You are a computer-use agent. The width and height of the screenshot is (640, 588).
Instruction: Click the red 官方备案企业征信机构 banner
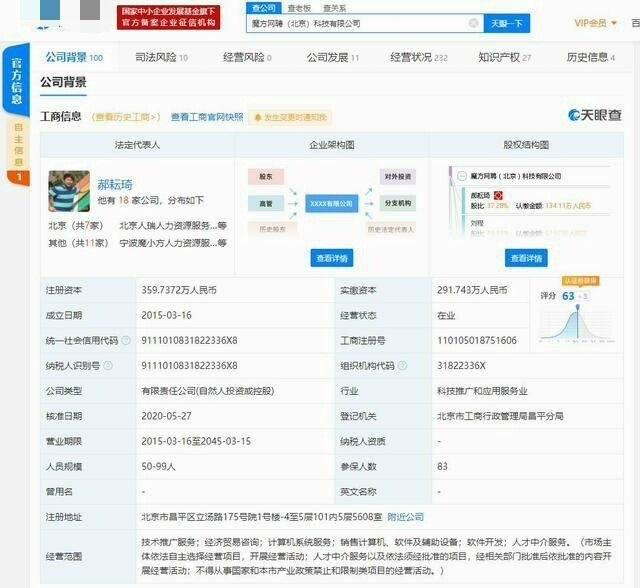[168, 18]
